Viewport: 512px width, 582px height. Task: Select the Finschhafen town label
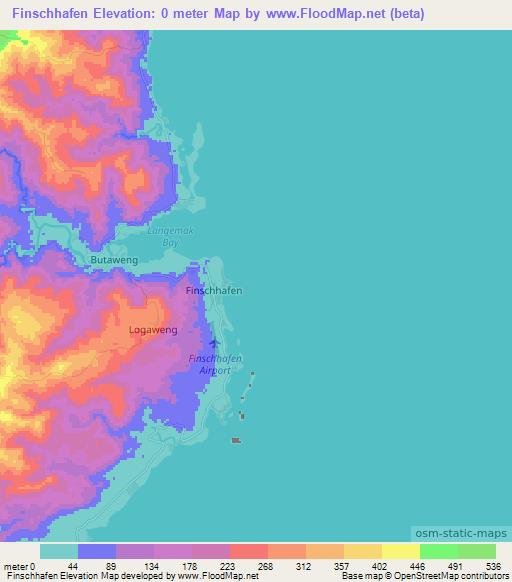214,291
